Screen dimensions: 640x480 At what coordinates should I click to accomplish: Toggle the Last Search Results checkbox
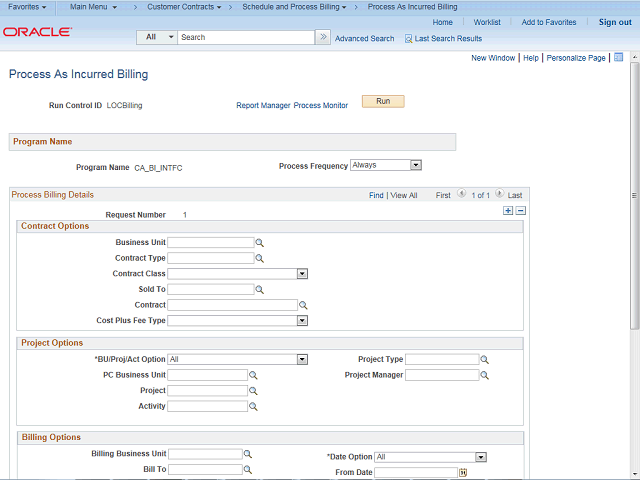click(408, 39)
